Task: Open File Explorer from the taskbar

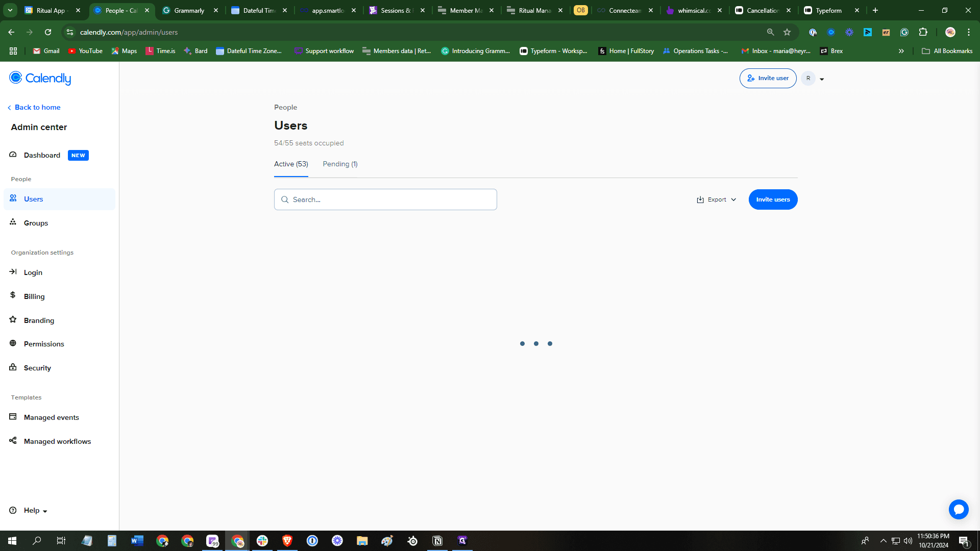Action: click(x=362, y=541)
